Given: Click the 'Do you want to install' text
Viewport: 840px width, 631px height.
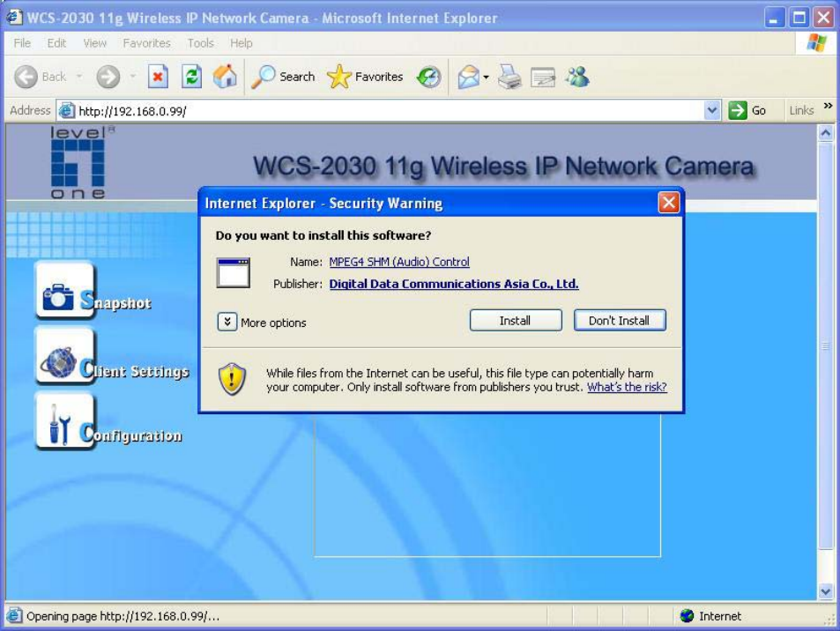Looking at the screenshot, I should click(323, 235).
